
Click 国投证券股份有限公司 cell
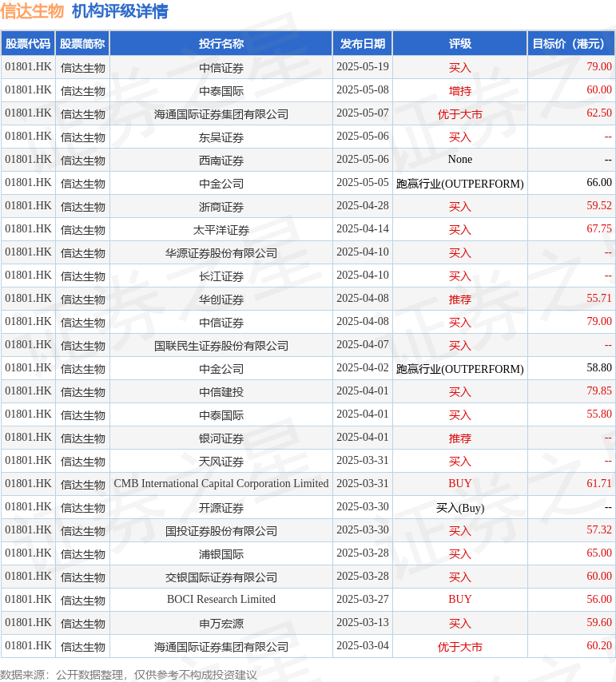point(221,530)
